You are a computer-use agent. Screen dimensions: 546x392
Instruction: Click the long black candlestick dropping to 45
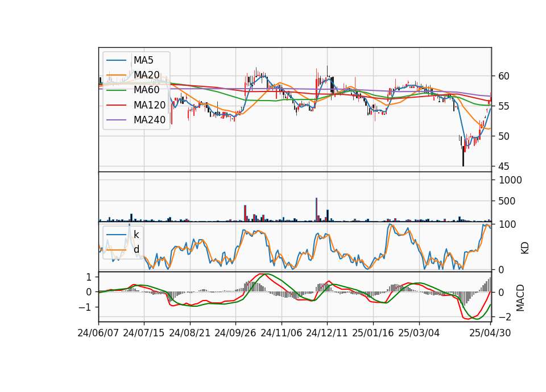point(463,156)
